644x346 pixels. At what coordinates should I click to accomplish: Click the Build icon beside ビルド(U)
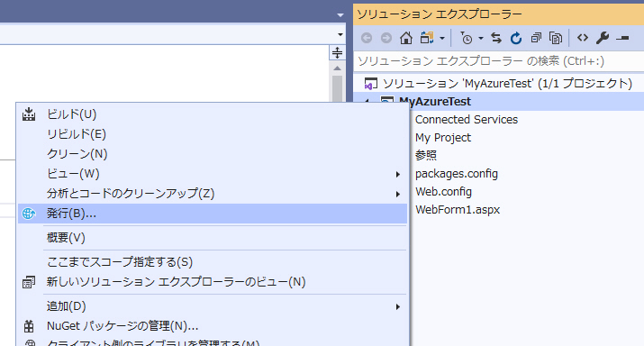[29, 114]
